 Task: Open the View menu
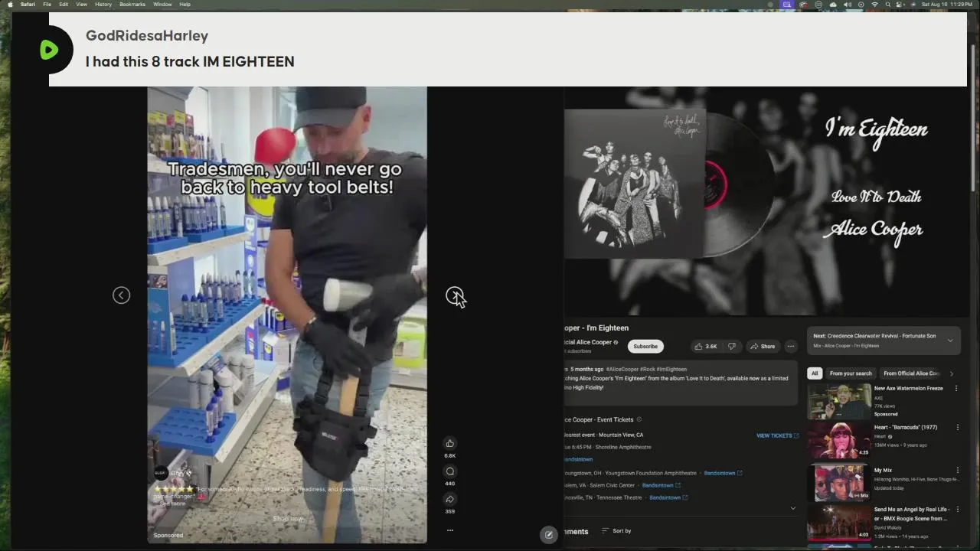81,4
